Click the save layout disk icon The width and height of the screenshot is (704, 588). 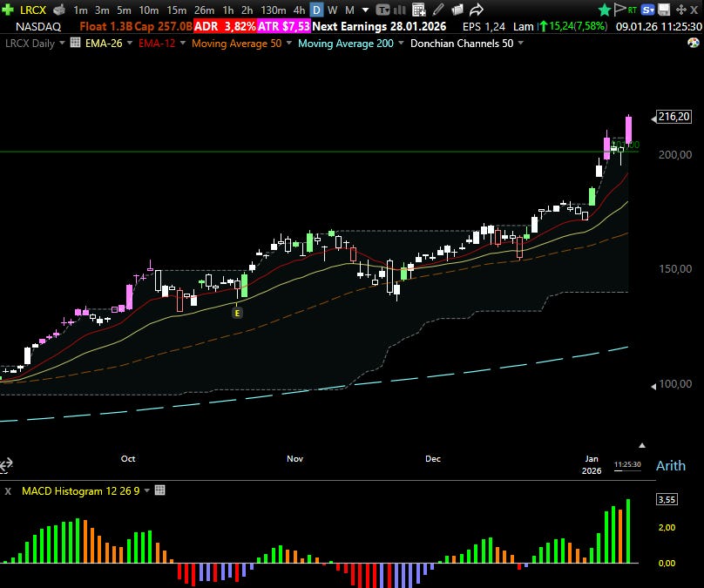click(x=663, y=10)
